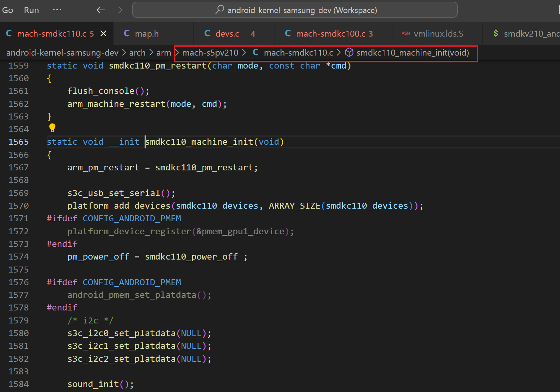Viewport: 560px width, 392px height.
Task: Open smdkc110_machine_init(void) breadcrumb symbol
Action: click(413, 53)
